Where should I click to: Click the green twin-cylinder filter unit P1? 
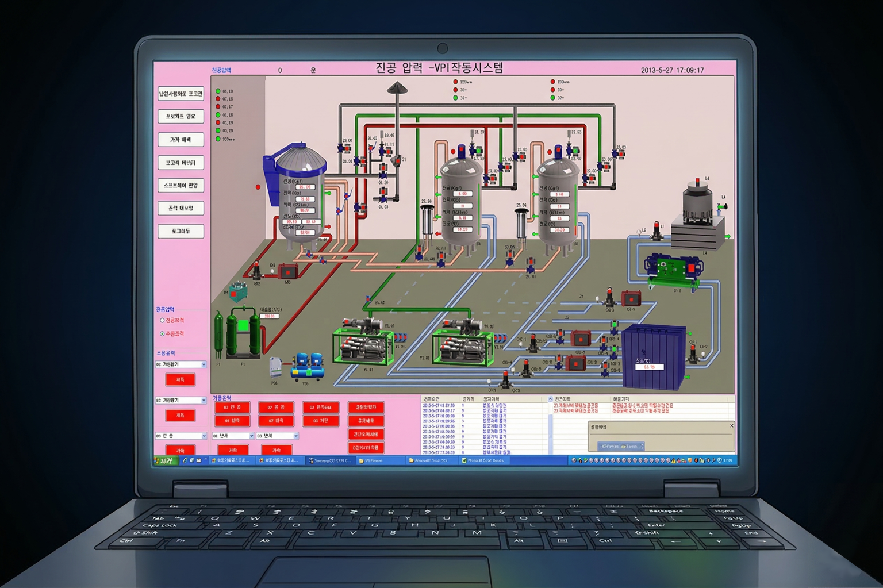click(x=243, y=333)
